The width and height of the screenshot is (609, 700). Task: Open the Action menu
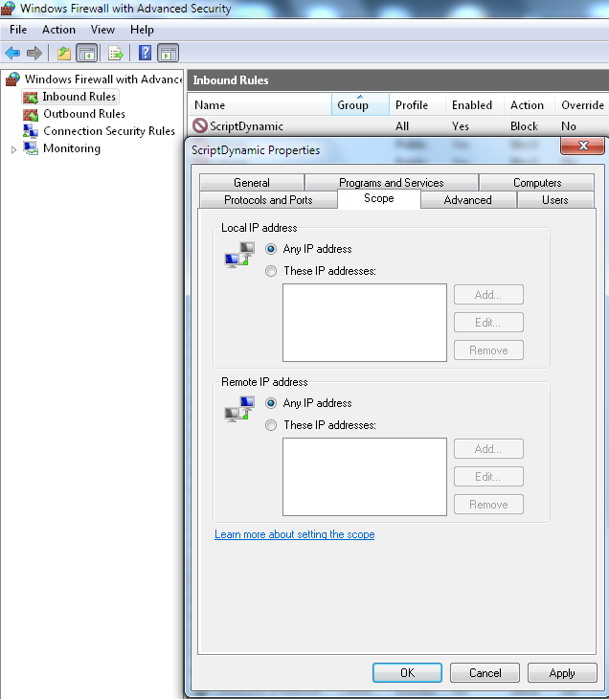(58, 30)
